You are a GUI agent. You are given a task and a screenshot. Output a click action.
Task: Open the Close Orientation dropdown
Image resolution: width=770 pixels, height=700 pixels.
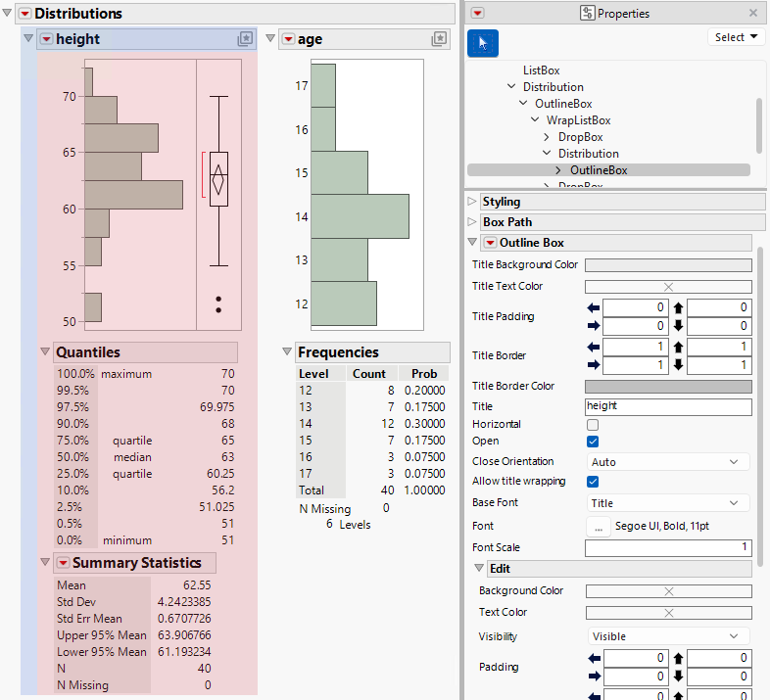pos(668,462)
